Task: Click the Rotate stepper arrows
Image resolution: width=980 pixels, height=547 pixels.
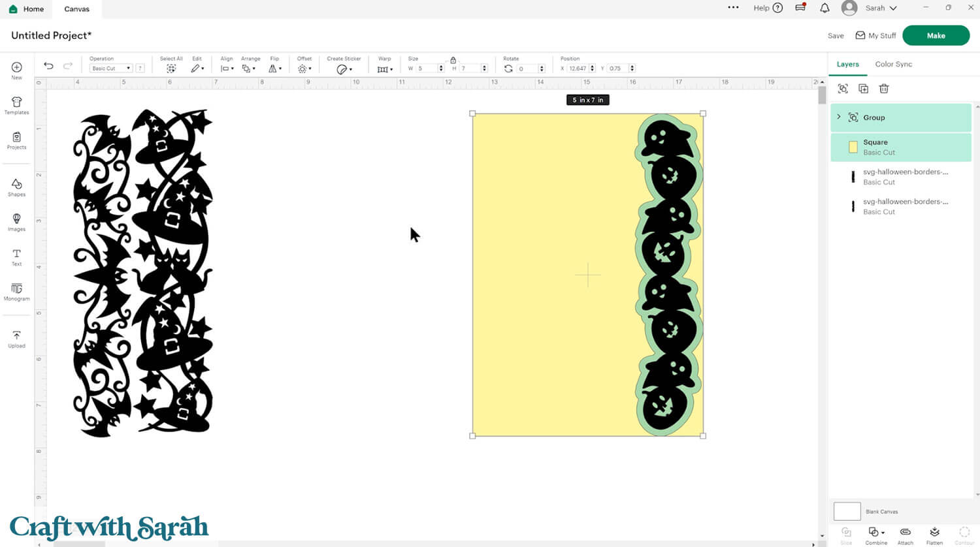Action: pos(542,69)
